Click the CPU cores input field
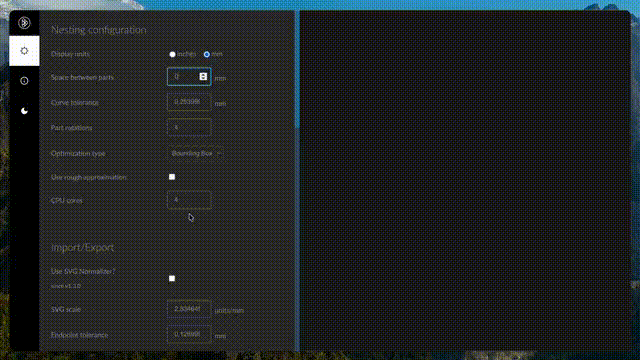The width and height of the screenshot is (640, 360). (x=189, y=200)
